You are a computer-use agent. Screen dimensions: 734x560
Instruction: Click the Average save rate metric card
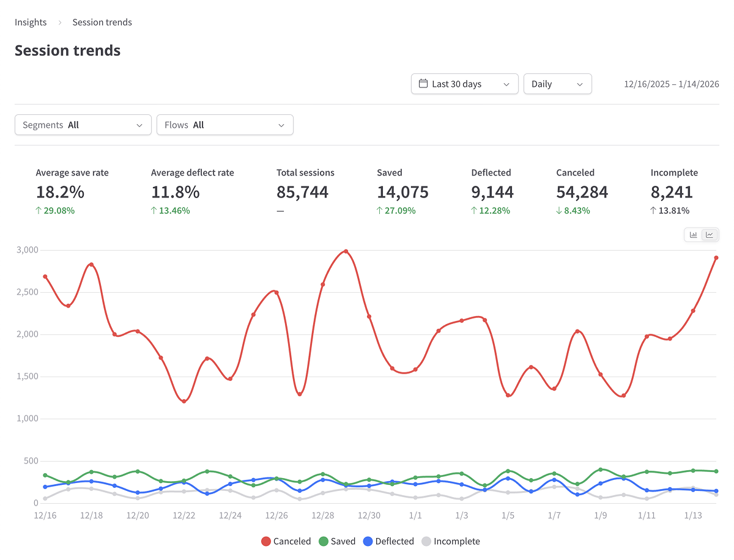pos(72,191)
